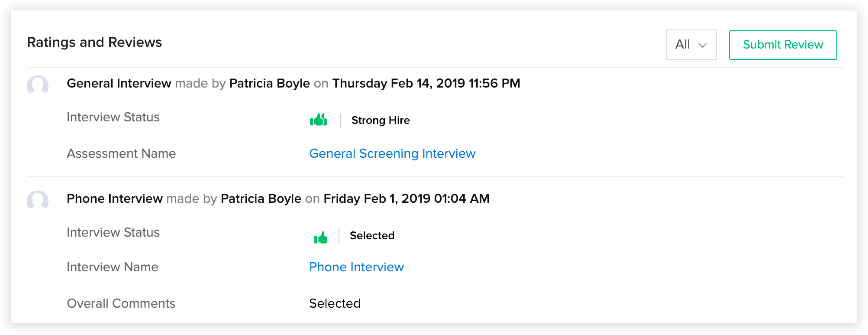The height and width of the screenshot is (335, 868).
Task: Click the Overall Comments label
Action: [121, 303]
